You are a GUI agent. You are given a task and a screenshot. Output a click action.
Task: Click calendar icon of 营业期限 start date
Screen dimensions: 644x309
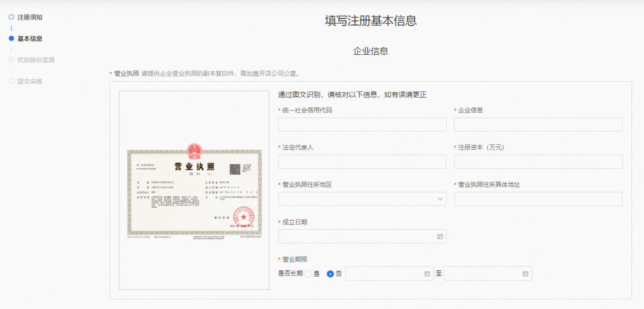[427, 274]
